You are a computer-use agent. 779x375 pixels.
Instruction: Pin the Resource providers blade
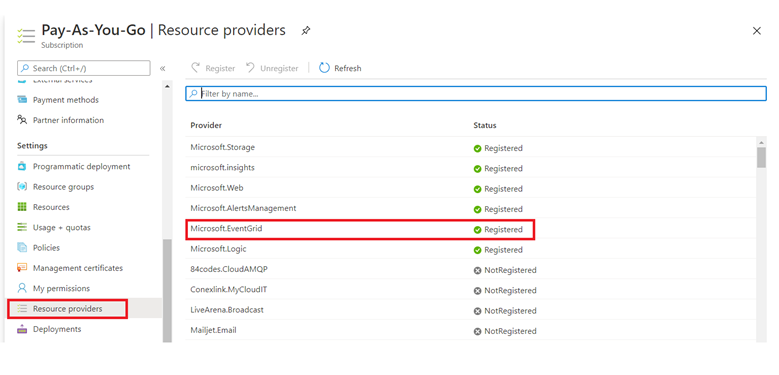click(x=306, y=31)
